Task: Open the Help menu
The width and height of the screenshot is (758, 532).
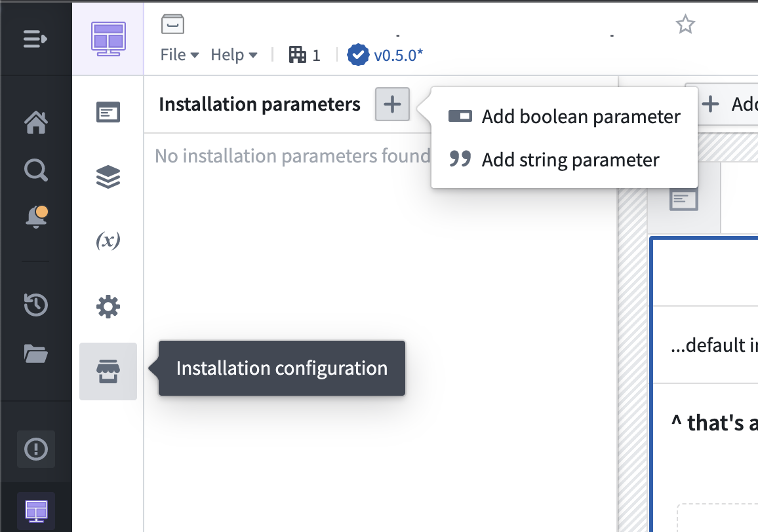Action: [233, 54]
